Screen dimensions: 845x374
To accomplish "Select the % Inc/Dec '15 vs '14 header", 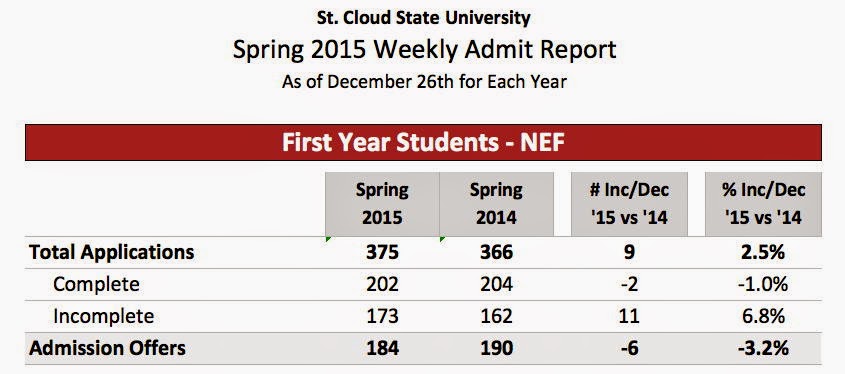I will click(x=763, y=204).
